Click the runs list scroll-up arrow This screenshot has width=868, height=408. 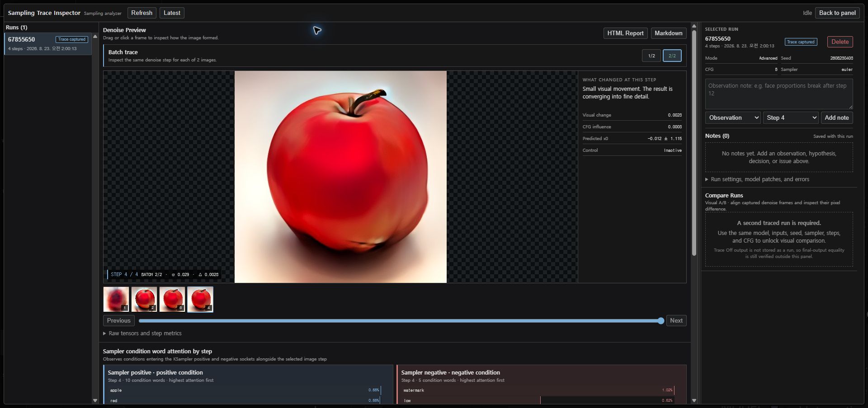pyautogui.click(x=95, y=36)
